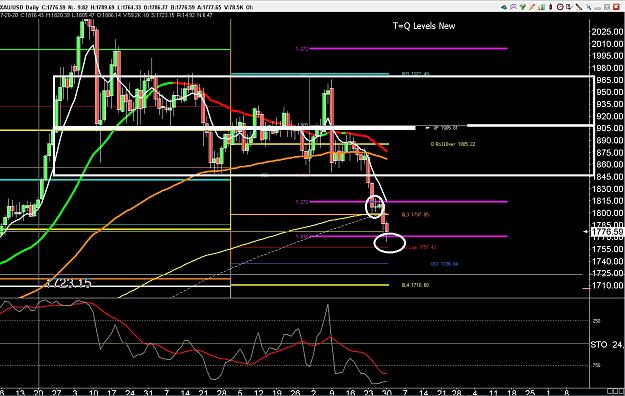
Task: Click the 1830.00 price axis label
Action: tap(607, 189)
